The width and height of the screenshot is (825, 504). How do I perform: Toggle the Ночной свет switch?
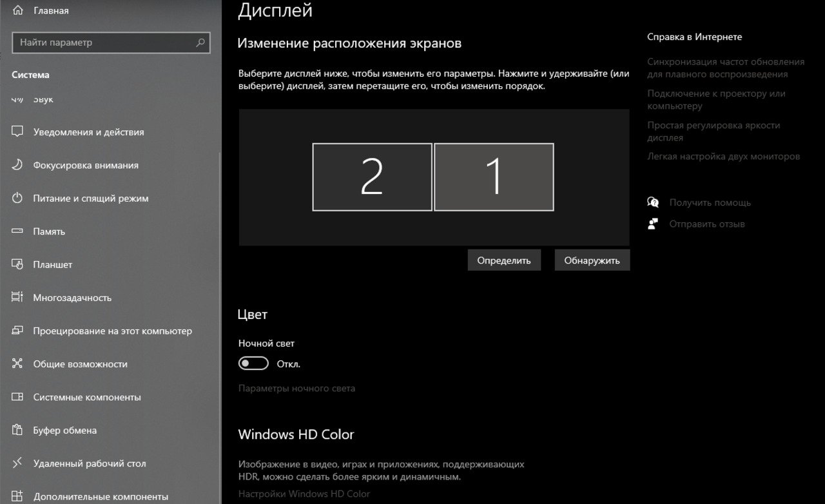[253, 363]
